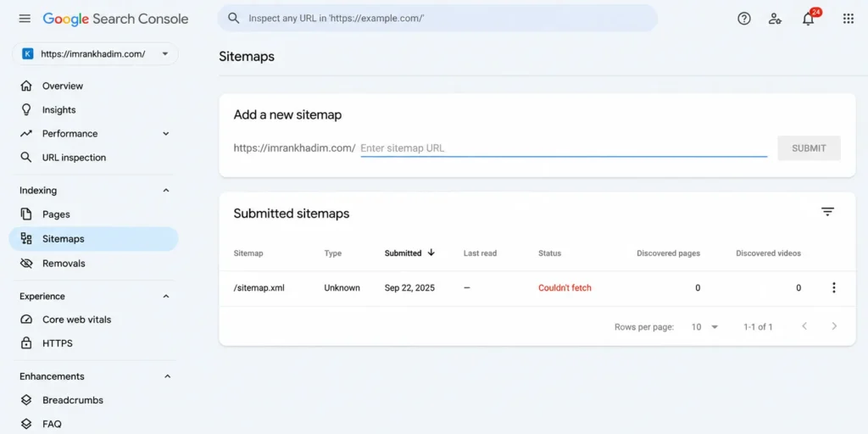Click the Sep 22, 2025 submitted date
868x434 pixels.
click(x=409, y=288)
